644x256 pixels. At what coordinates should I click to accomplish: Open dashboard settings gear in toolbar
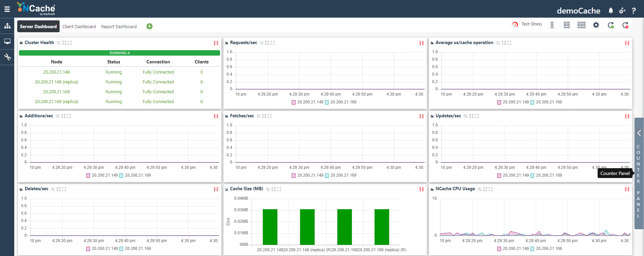pyautogui.click(x=596, y=25)
